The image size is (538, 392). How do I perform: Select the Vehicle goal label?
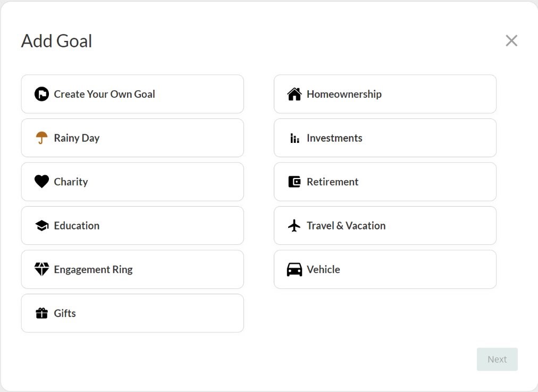pyautogui.click(x=323, y=269)
